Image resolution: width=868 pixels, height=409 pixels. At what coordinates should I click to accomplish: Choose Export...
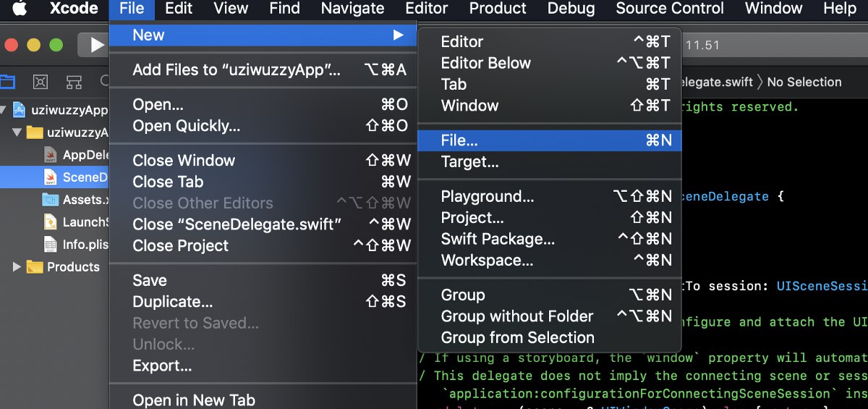click(x=263, y=366)
